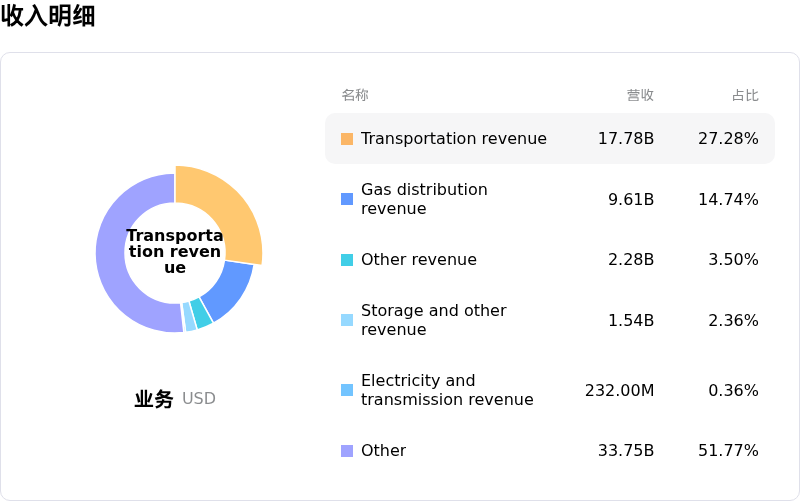This screenshot has height=501, width=800.
Task: Click the 51.77% share value
Action: (x=728, y=451)
